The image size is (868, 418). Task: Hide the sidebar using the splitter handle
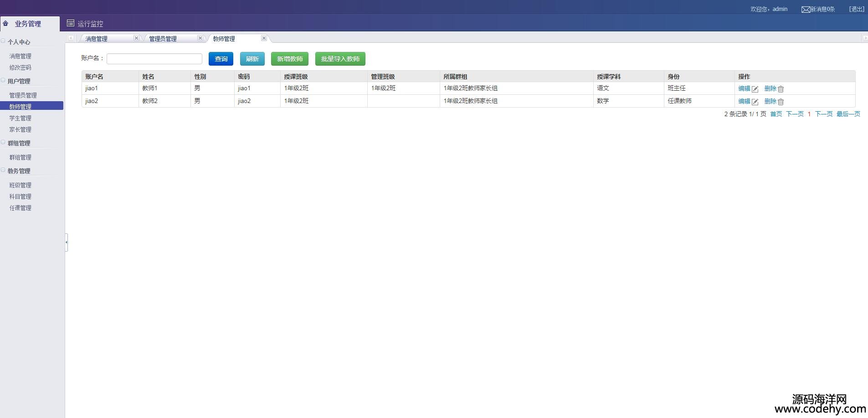pyautogui.click(x=67, y=242)
